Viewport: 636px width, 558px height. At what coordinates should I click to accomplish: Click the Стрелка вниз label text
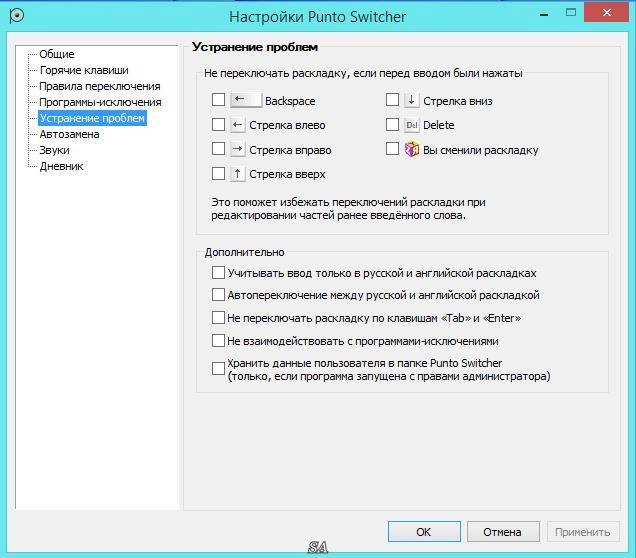pyautogui.click(x=458, y=101)
